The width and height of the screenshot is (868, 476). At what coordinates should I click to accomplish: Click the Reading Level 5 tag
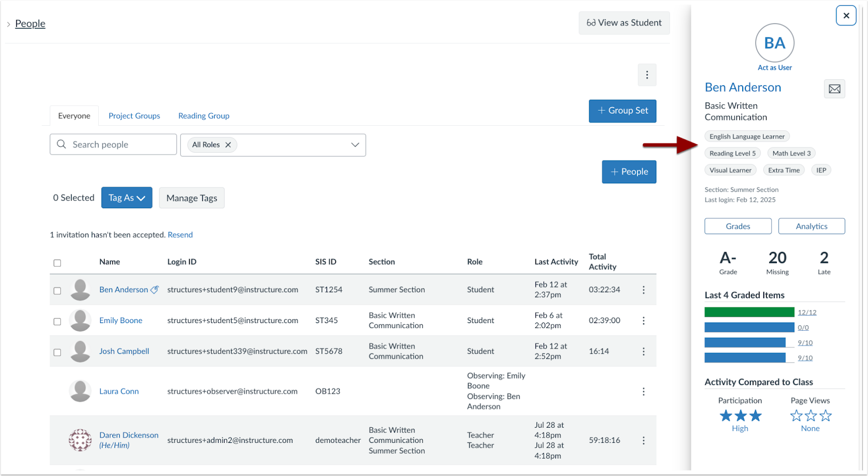[732, 153]
